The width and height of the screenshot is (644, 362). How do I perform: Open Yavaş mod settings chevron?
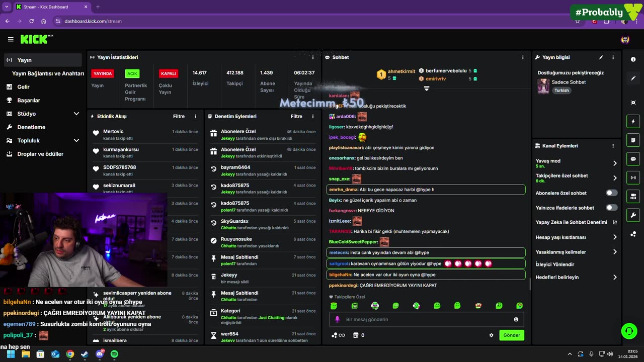615,163
